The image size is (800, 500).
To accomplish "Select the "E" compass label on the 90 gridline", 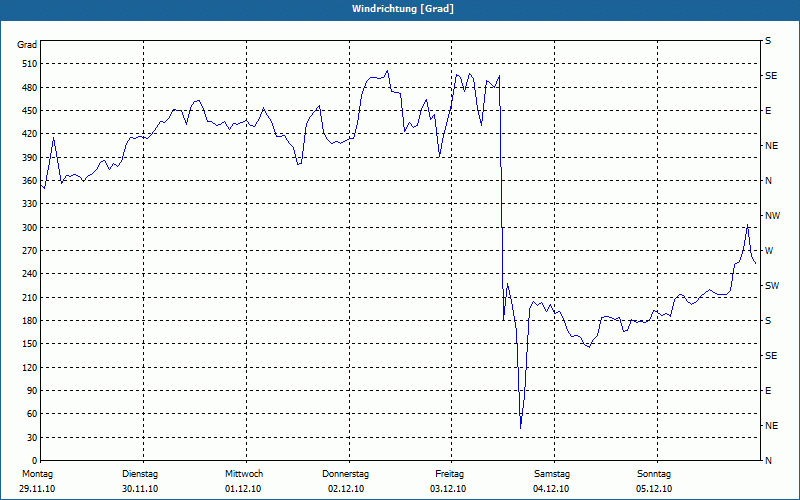I will (x=768, y=391).
